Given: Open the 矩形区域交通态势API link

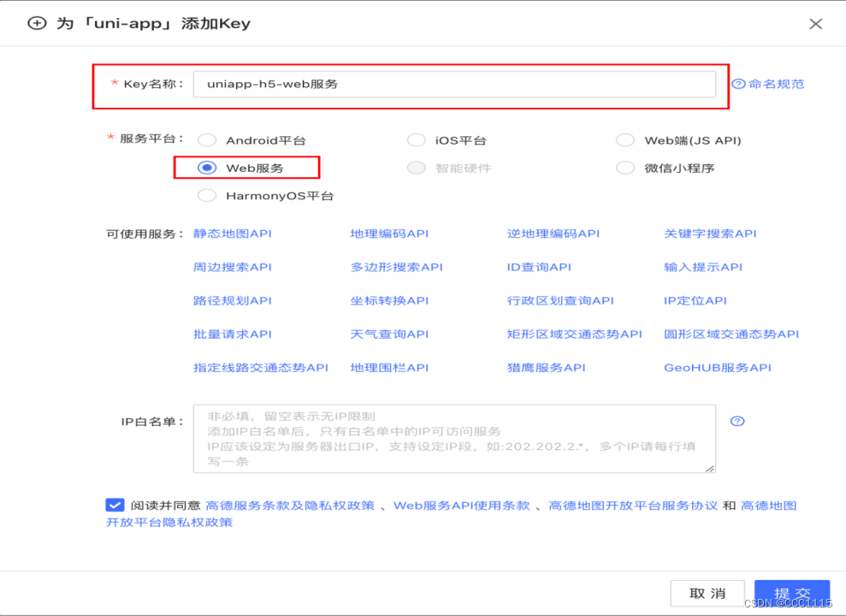Looking at the screenshot, I should (x=574, y=334).
